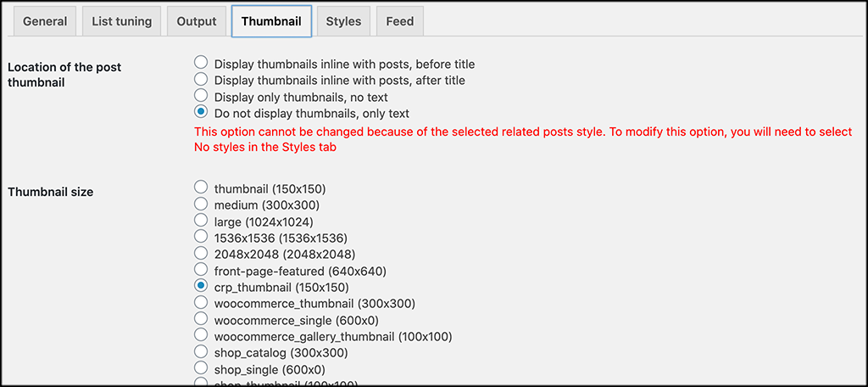Select woocommerce_thumbnail (300x300) size
The height and width of the screenshot is (387, 868).
(x=201, y=303)
